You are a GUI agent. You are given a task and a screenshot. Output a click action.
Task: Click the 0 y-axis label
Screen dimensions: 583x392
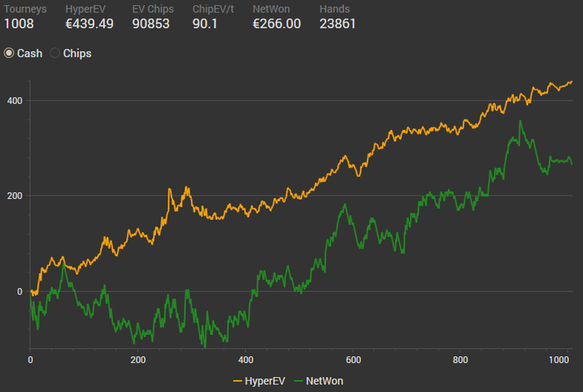click(x=20, y=291)
